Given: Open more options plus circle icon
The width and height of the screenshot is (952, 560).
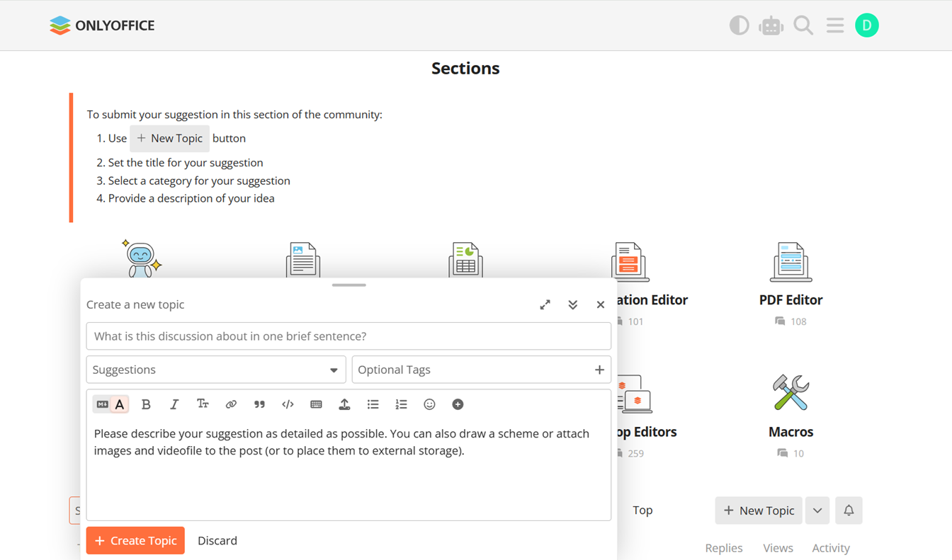Looking at the screenshot, I should click(x=458, y=404).
